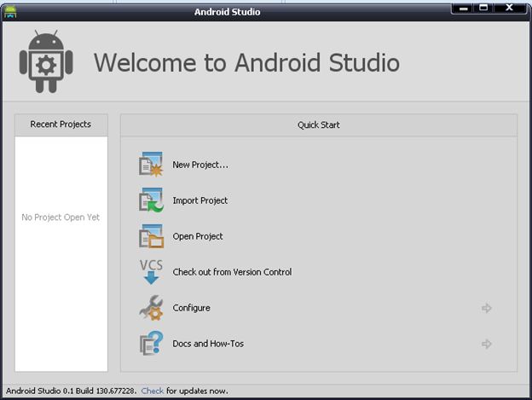532x400 pixels.
Task: Click the Quick Start header
Action: point(319,125)
